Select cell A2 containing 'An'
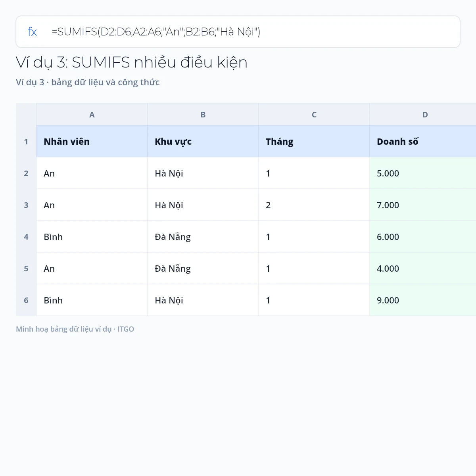The image size is (476, 476). [x=92, y=173]
